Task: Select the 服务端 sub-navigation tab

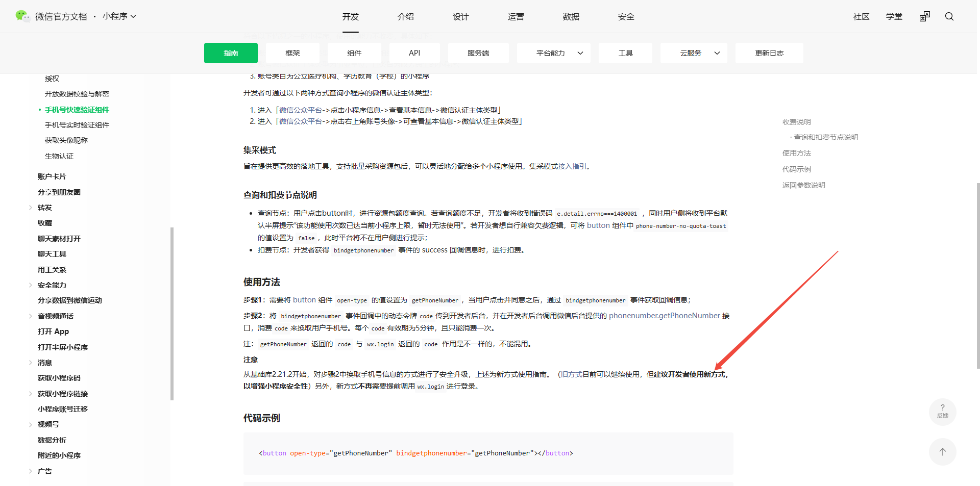Action: [x=478, y=53]
